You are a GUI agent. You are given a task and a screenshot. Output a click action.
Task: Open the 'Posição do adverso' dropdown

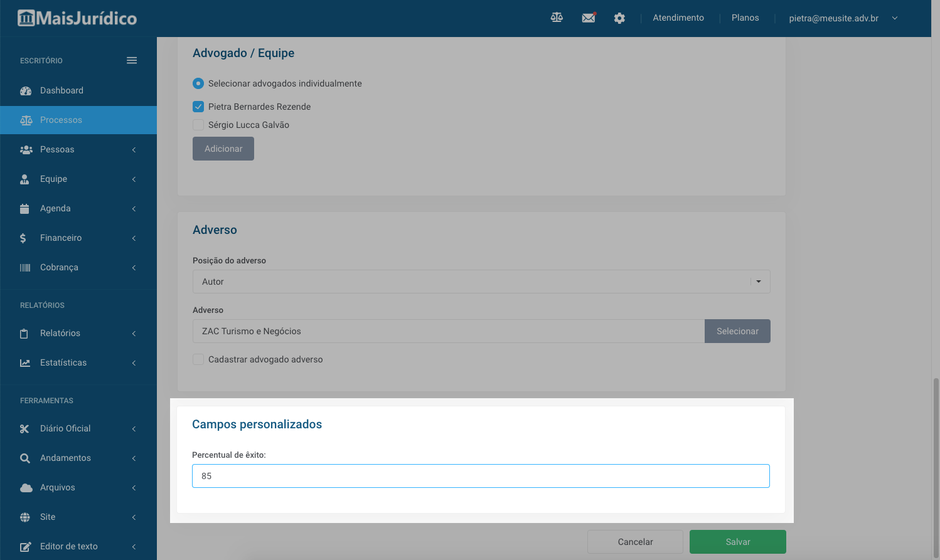point(481,282)
